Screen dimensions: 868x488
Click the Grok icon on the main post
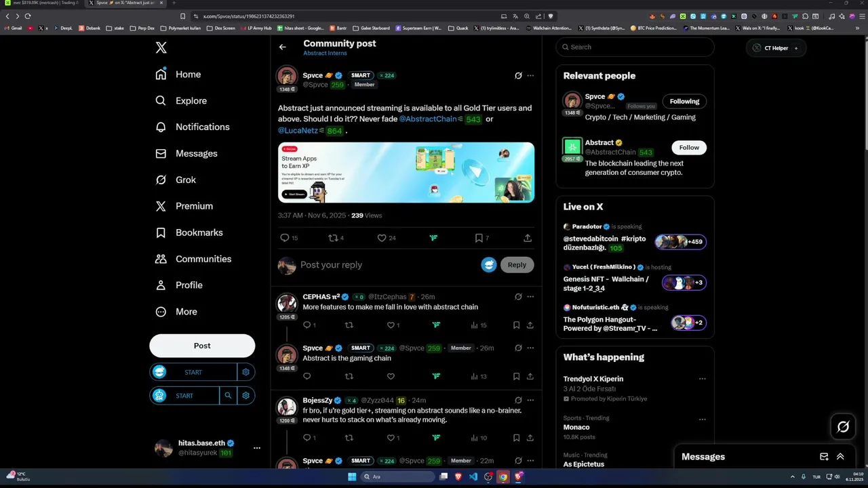(x=518, y=75)
